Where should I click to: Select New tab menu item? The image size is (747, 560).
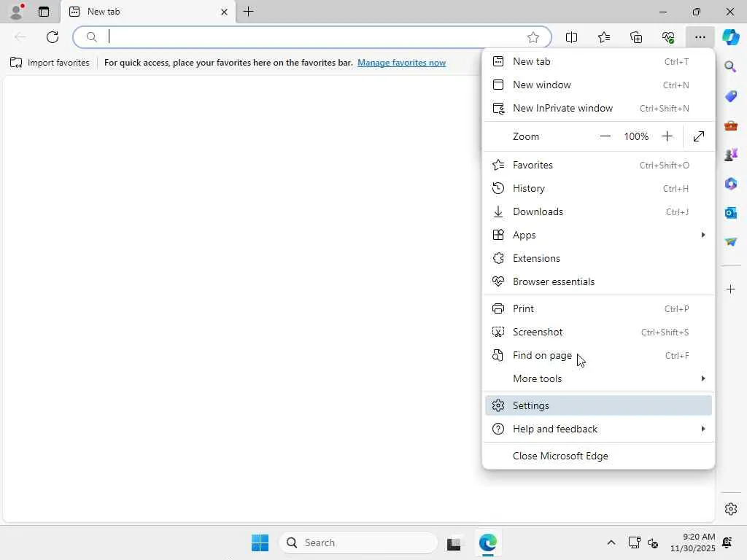598,61
